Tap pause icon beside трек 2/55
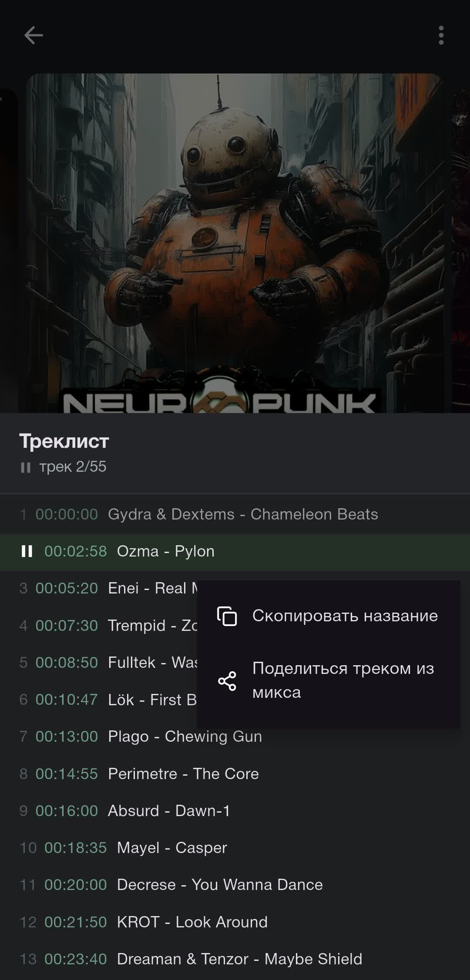Image resolution: width=470 pixels, height=980 pixels. click(26, 467)
